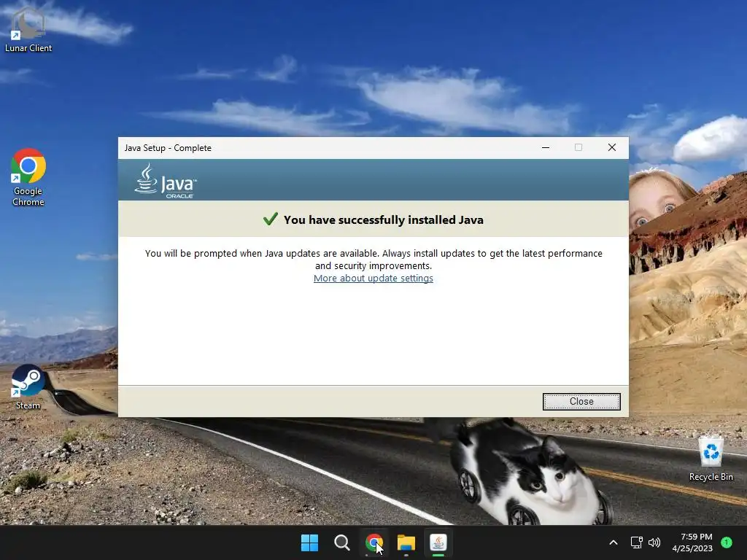747x560 pixels.
Task: Click the 'Java Setup - Complete' title text
Action: (x=168, y=148)
